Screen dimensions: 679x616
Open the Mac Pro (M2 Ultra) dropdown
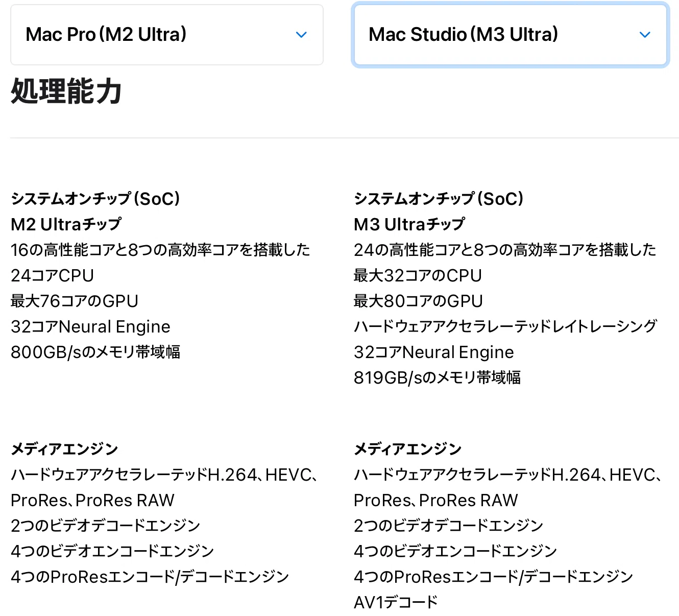[167, 35]
